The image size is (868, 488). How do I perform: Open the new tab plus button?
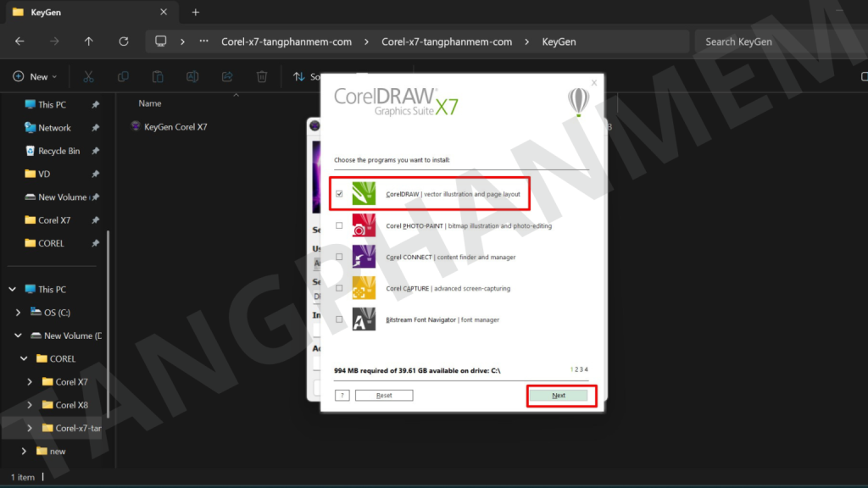[x=195, y=13]
